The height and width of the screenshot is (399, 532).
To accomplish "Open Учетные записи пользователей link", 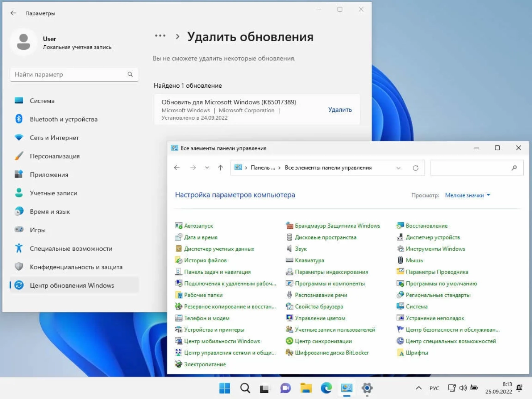I will pyautogui.click(x=335, y=330).
